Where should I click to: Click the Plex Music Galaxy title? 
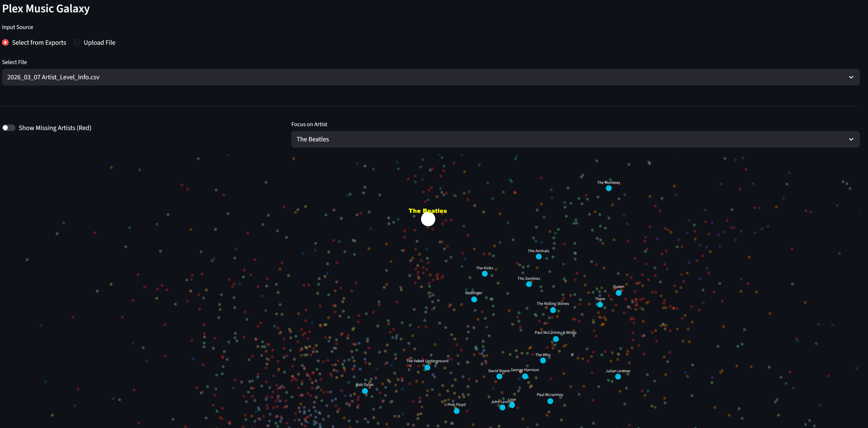click(x=46, y=8)
